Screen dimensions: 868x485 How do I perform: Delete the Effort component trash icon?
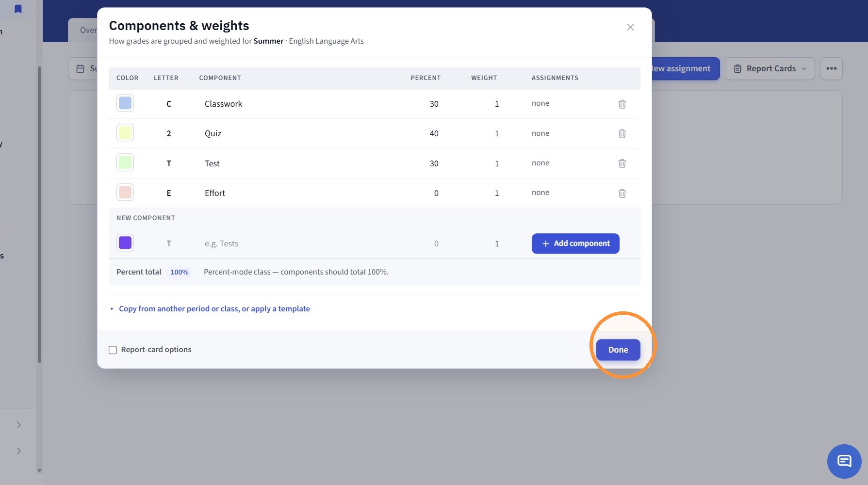point(622,193)
